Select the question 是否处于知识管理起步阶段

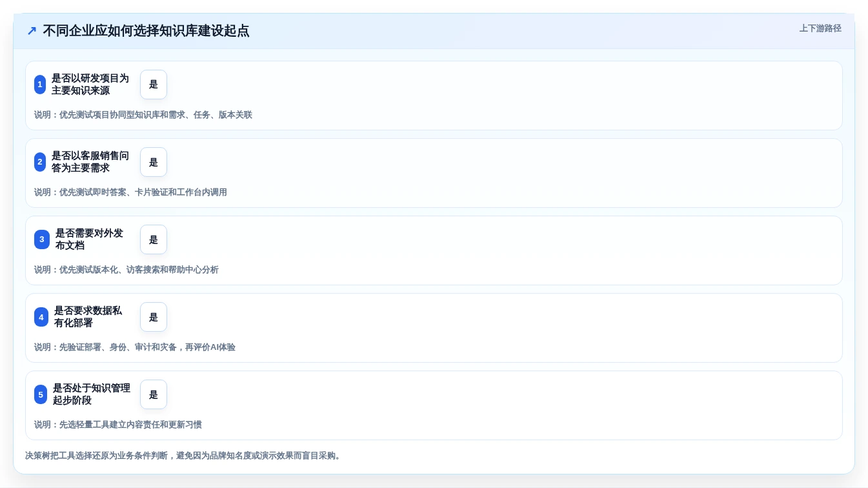coord(92,394)
